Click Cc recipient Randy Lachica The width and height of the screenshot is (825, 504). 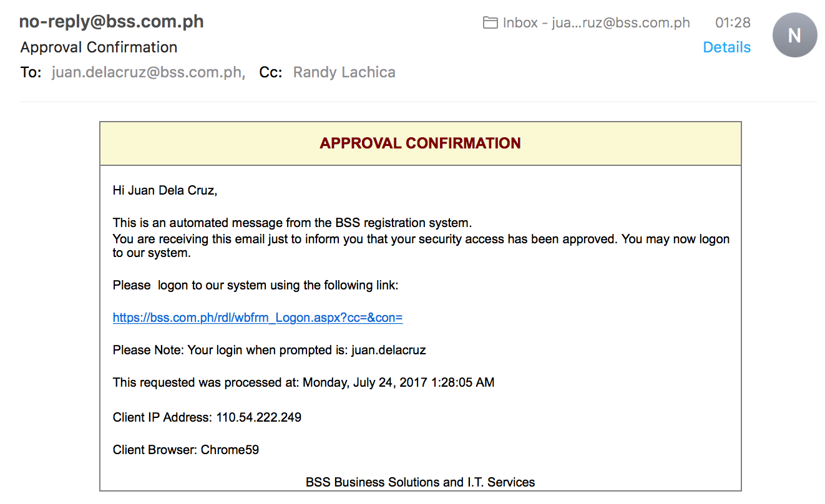tap(344, 72)
